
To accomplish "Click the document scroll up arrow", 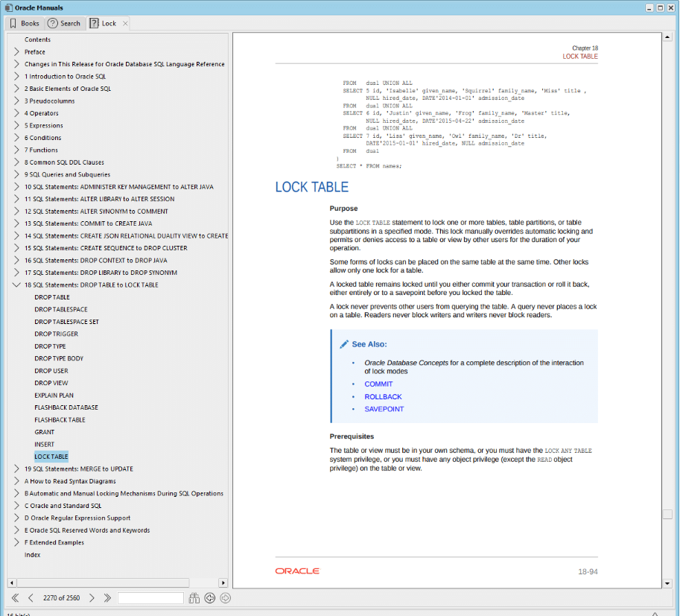I will pos(667,37).
